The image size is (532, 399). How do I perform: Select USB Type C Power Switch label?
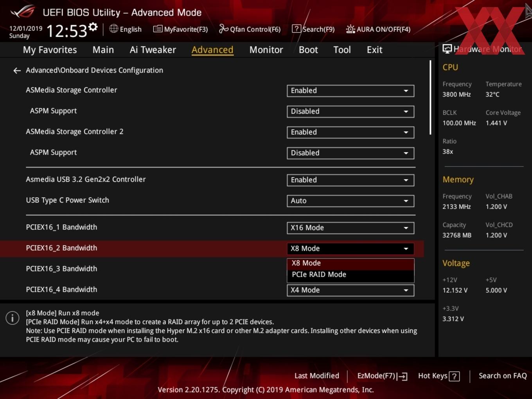point(67,200)
